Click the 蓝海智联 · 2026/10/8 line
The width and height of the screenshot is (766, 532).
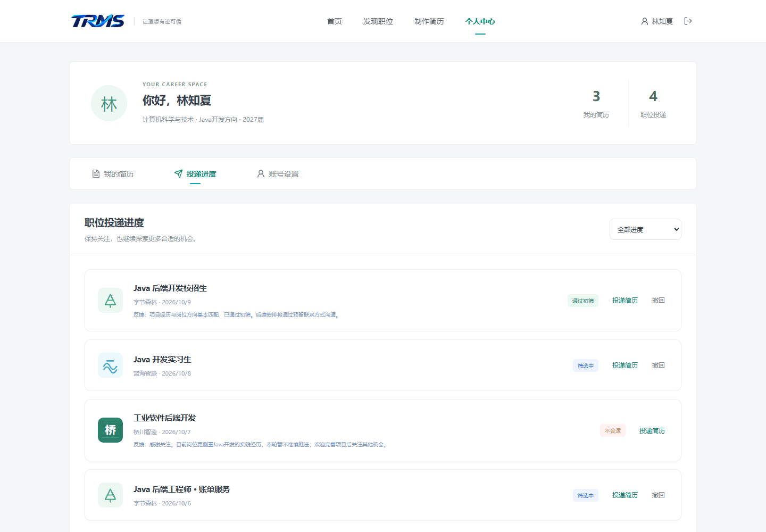162,373
